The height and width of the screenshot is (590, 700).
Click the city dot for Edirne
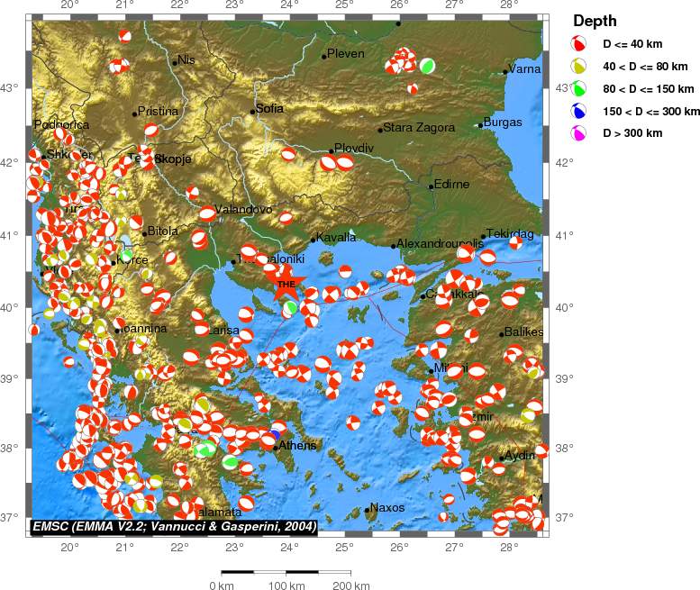pos(432,186)
